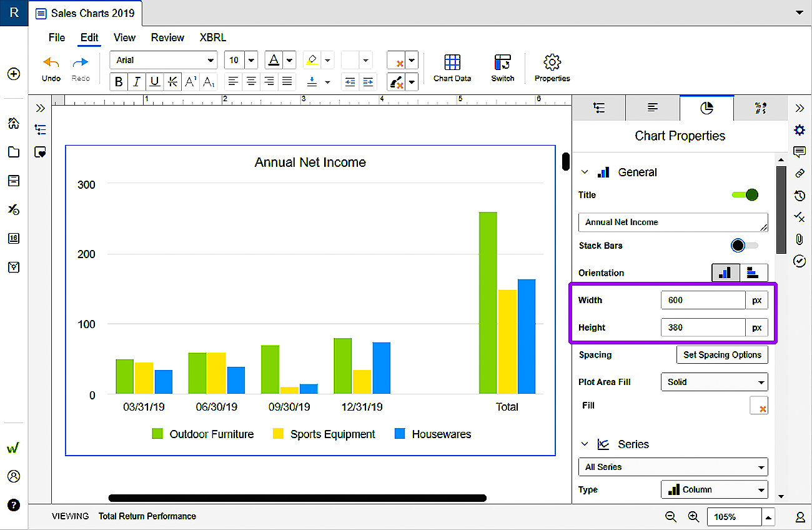
Task: Click the highlight color marker swatch
Action: [x=312, y=60]
